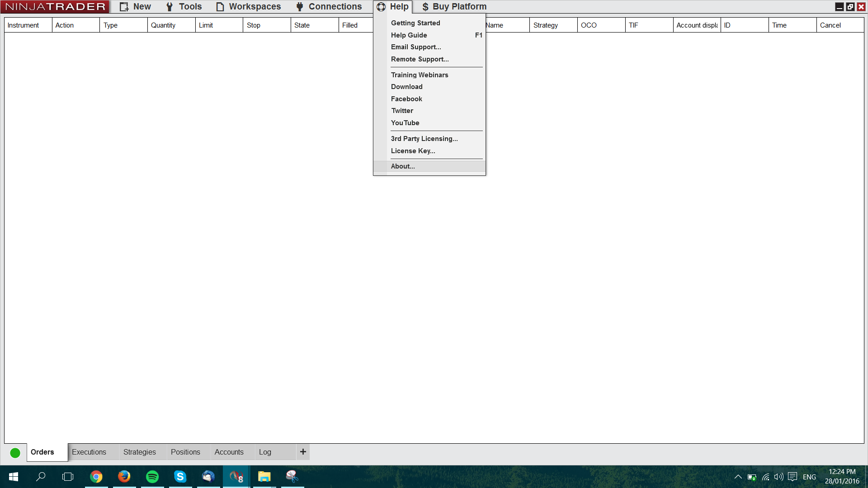
Task: Open the Windows Start menu
Action: [x=14, y=477]
